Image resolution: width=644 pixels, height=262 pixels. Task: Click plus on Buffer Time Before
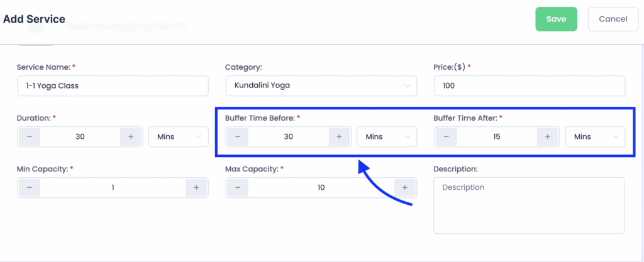click(x=339, y=136)
